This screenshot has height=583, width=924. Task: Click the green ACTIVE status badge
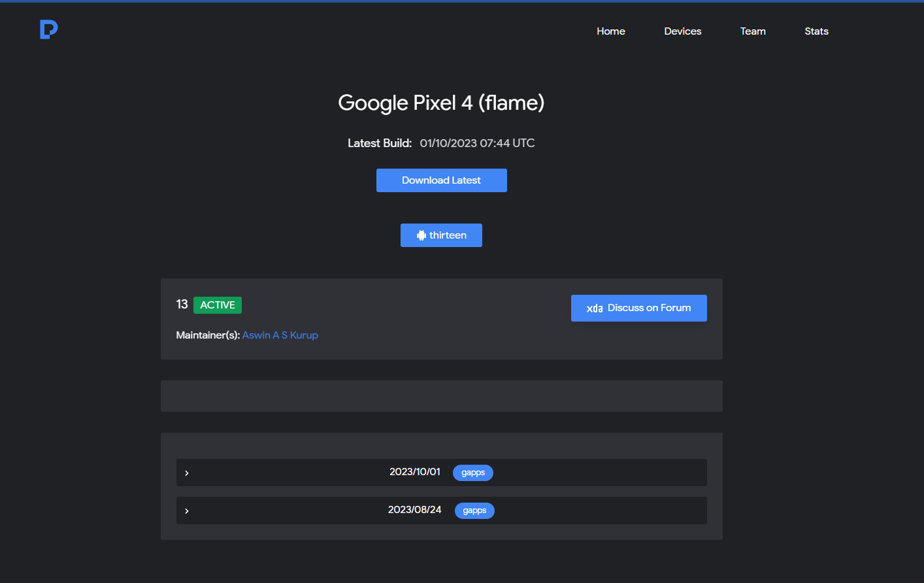(x=218, y=305)
